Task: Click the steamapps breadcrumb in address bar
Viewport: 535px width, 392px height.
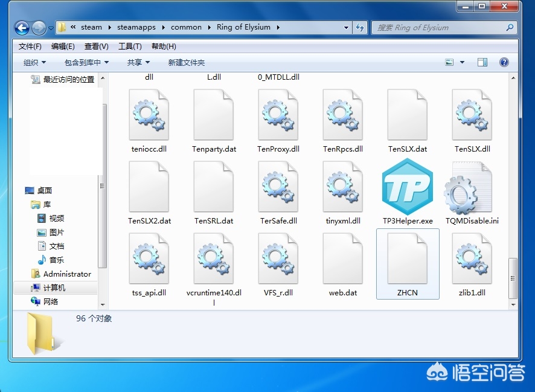Action: tap(136, 27)
